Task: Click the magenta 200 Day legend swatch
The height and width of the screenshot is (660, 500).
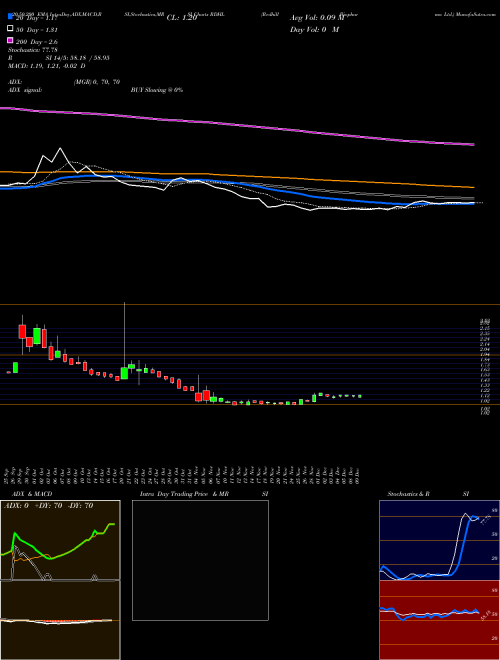Action: coord(10,41)
